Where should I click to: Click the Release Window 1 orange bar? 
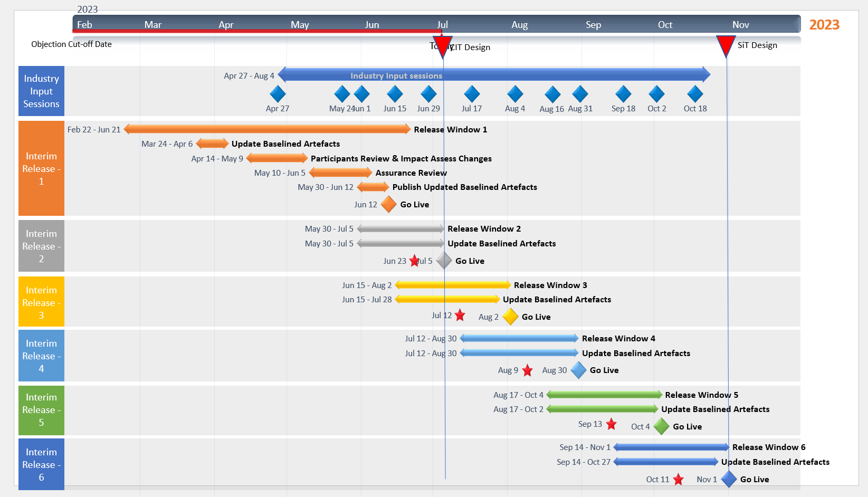pyautogui.click(x=266, y=129)
